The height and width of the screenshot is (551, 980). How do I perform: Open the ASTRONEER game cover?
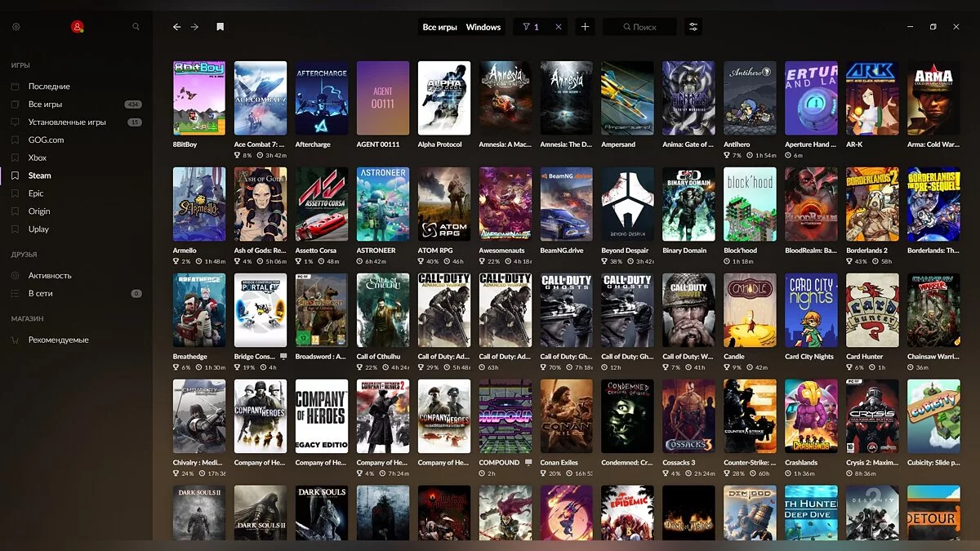383,205
